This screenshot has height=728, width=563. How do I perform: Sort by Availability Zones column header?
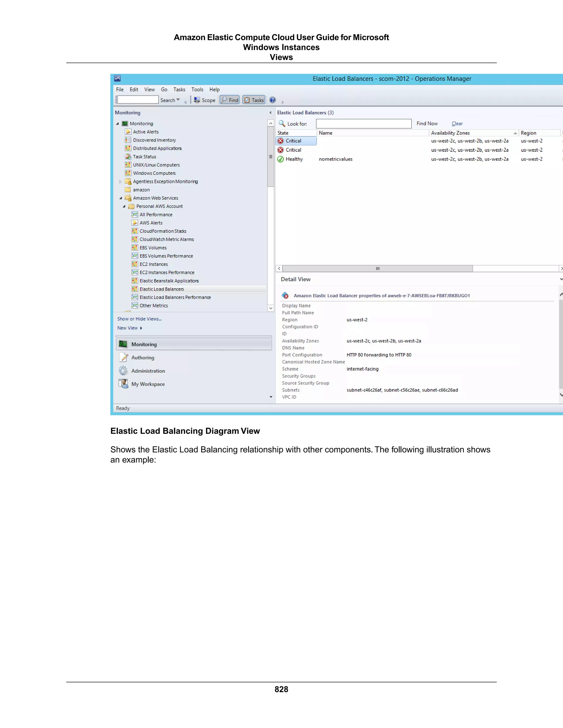(x=474, y=133)
